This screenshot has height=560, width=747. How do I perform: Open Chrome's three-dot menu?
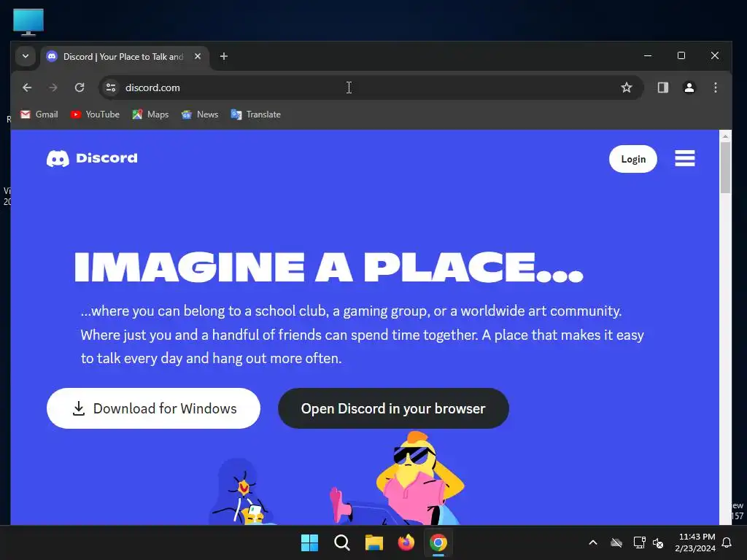coord(715,87)
